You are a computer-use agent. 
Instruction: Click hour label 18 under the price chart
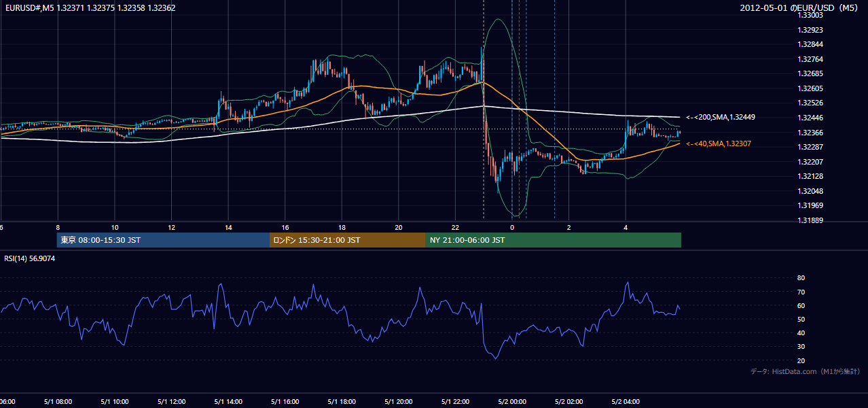tap(342, 227)
